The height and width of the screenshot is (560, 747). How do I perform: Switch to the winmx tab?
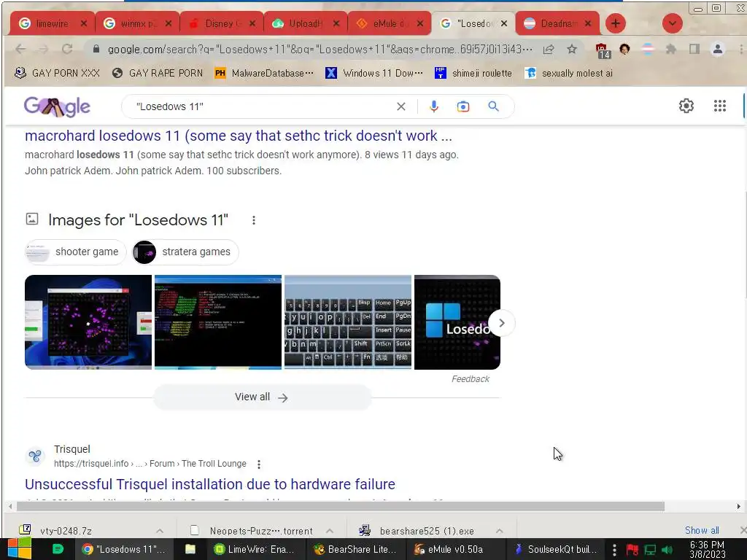point(136,23)
